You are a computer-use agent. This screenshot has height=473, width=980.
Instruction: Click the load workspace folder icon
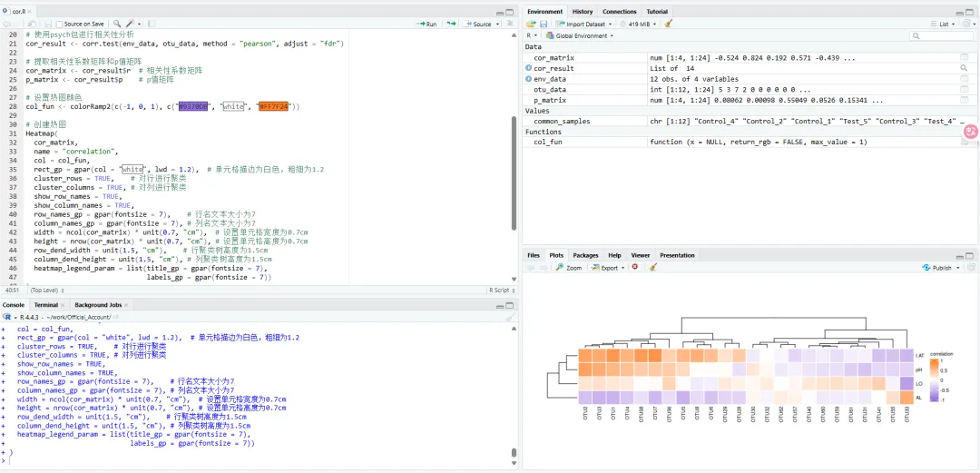(531, 24)
